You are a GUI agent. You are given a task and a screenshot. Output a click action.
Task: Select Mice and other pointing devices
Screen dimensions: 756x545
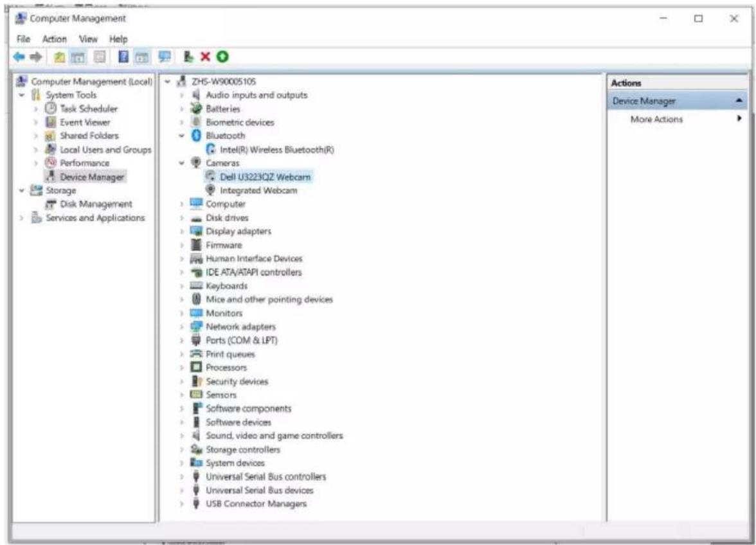click(x=269, y=299)
